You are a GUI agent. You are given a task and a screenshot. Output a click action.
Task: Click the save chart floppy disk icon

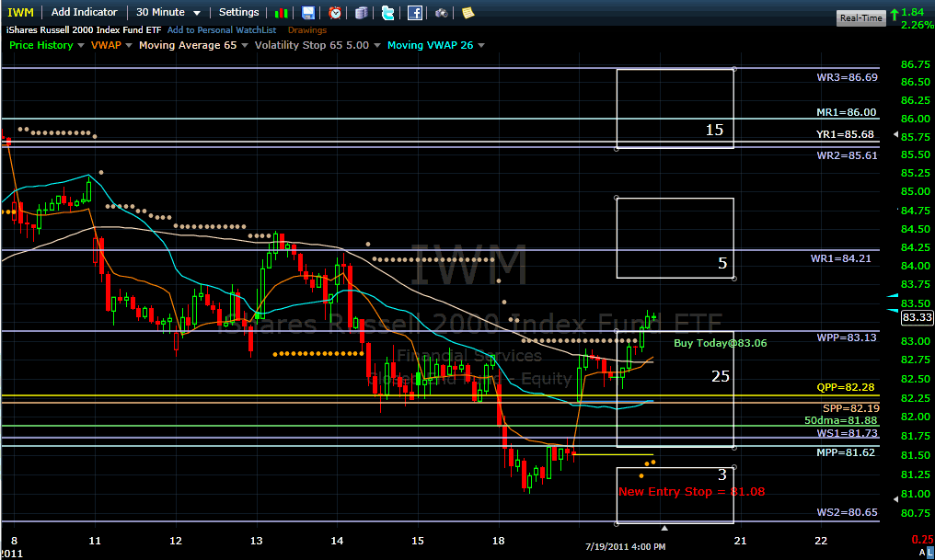pyautogui.click(x=308, y=13)
